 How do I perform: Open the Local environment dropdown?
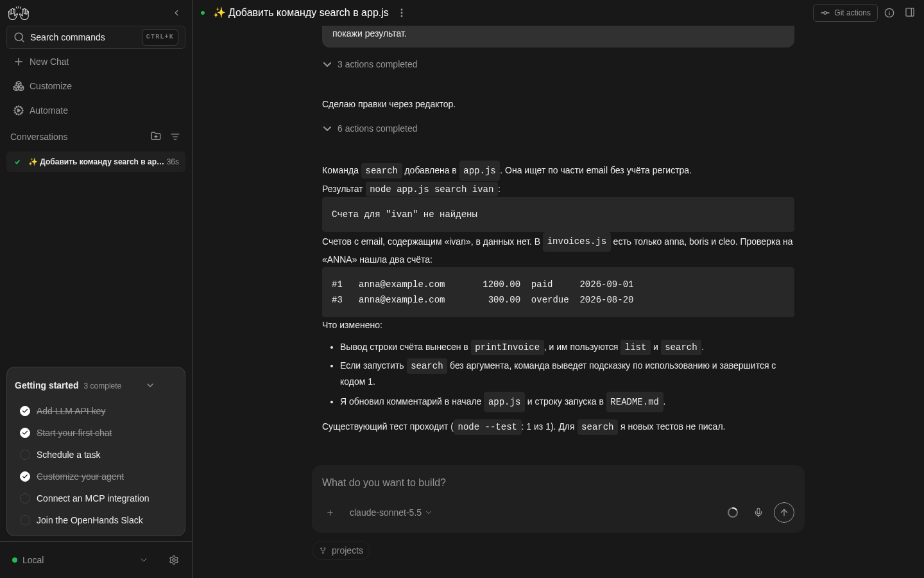80,560
